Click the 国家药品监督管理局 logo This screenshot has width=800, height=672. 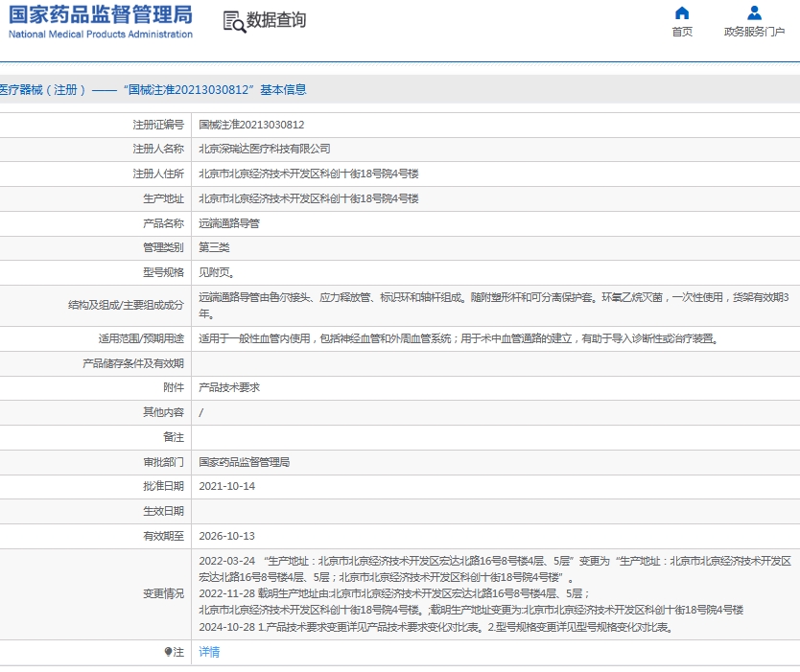(101, 14)
